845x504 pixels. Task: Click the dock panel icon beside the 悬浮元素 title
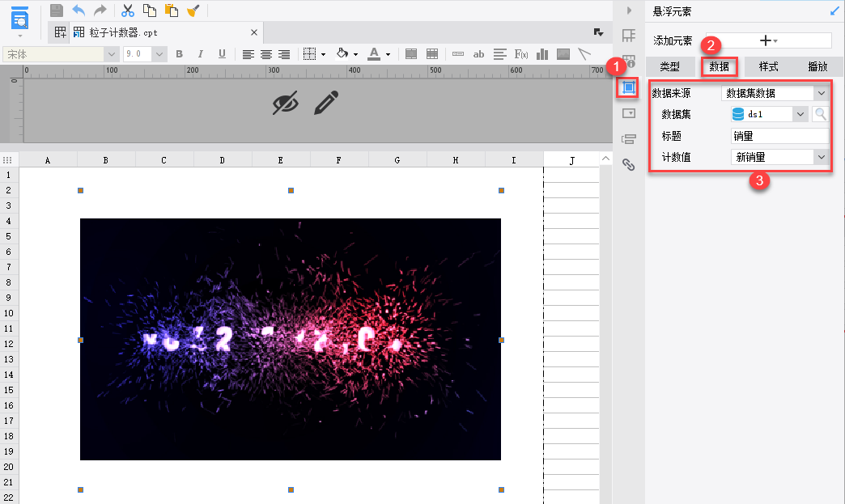coord(834,11)
